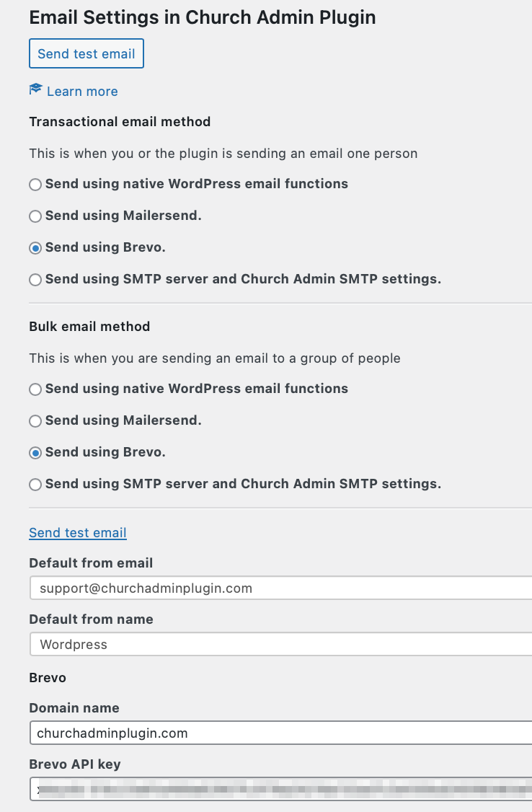Click the Brevo section heading

[x=48, y=679]
